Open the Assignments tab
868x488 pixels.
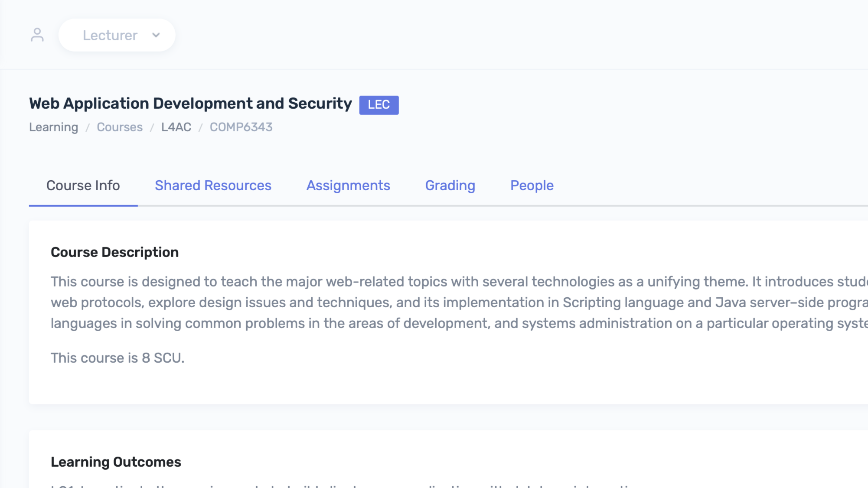pyautogui.click(x=348, y=185)
